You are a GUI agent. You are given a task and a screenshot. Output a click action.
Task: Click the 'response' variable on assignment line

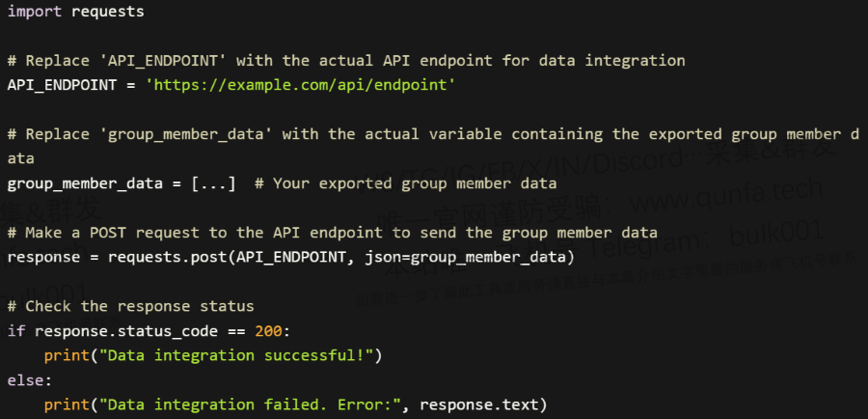point(43,257)
